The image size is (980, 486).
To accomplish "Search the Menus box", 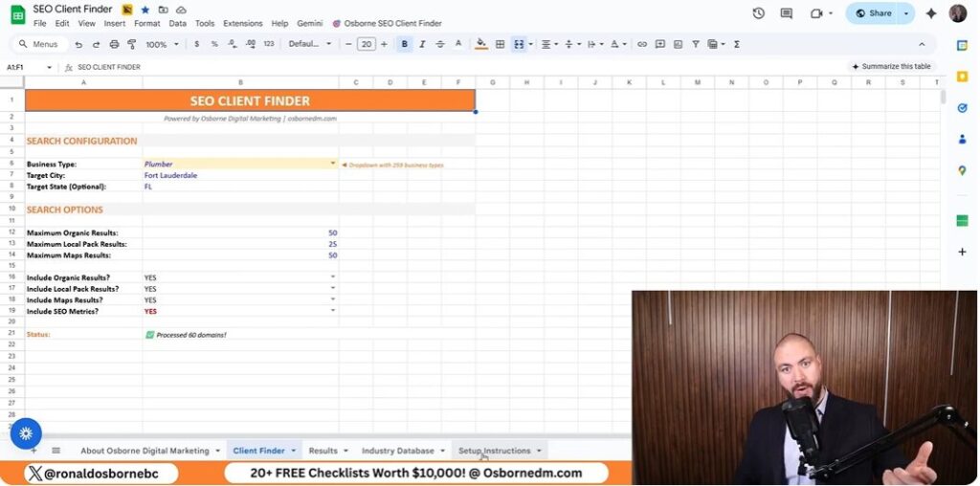I will (x=39, y=44).
